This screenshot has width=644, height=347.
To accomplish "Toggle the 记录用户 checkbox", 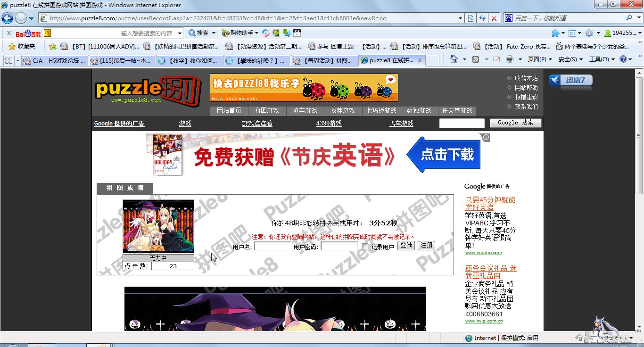I will pyautogui.click(x=365, y=247).
